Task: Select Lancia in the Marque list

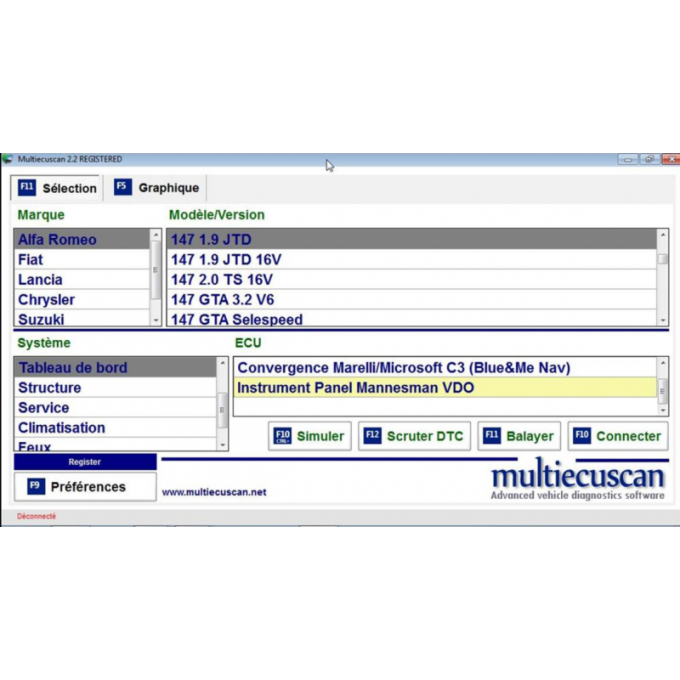Action: click(x=82, y=279)
